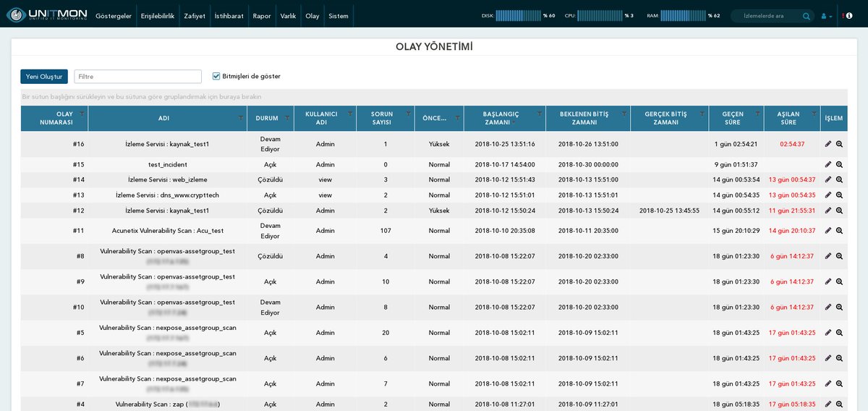Open the Erişilebilirlik menu

[x=158, y=16]
